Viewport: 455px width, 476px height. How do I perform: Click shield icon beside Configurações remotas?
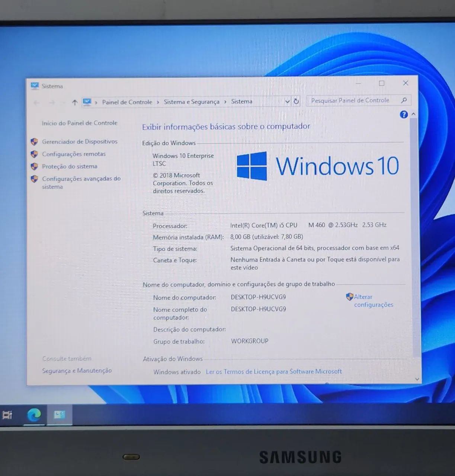[x=34, y=154]
